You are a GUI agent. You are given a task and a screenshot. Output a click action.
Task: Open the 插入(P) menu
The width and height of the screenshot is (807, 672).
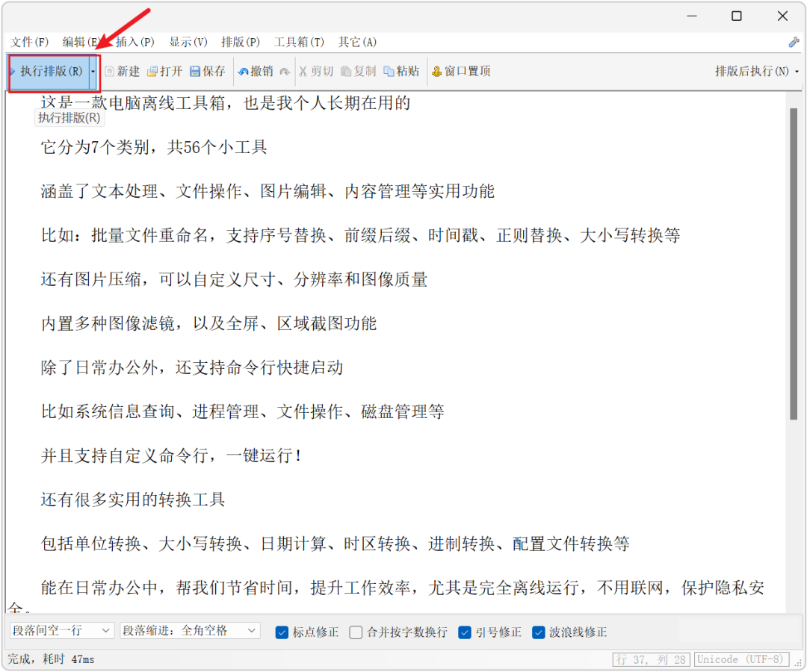click(x=134, y=42)
